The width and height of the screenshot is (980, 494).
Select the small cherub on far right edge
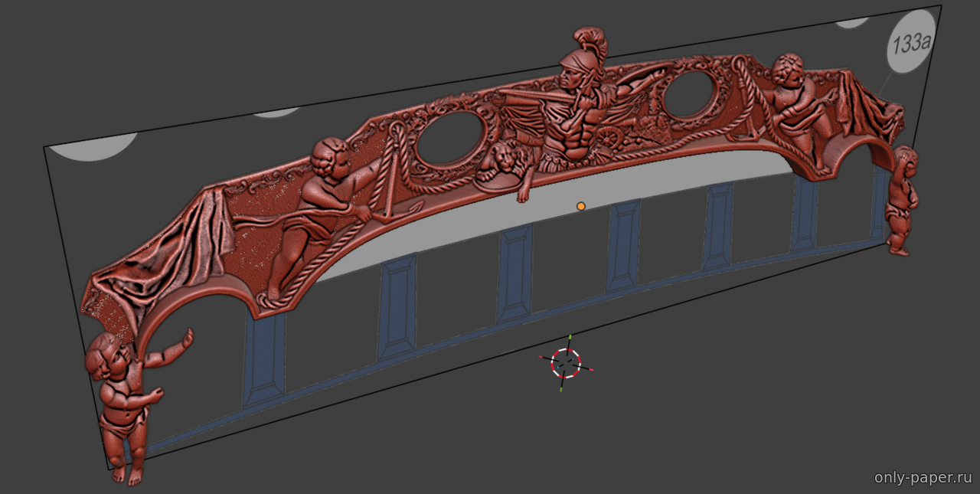(902, 201)
